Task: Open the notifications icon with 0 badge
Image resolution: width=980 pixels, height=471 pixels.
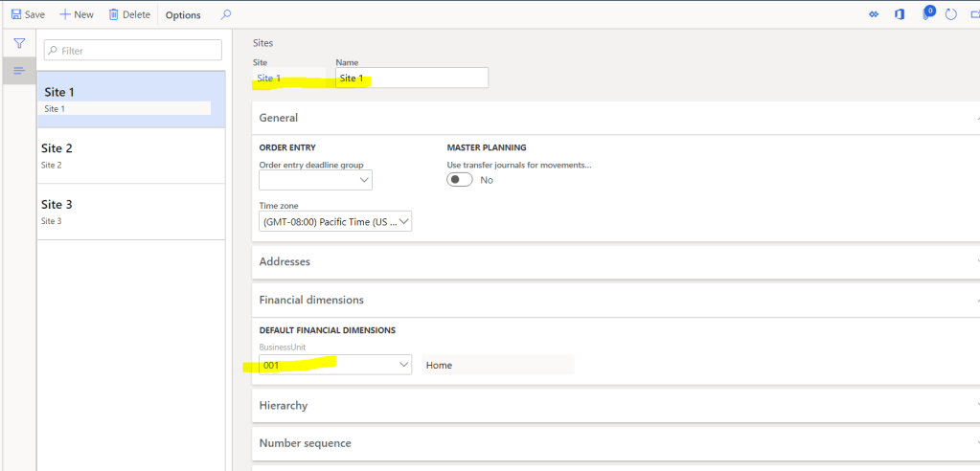Action: 926,14
